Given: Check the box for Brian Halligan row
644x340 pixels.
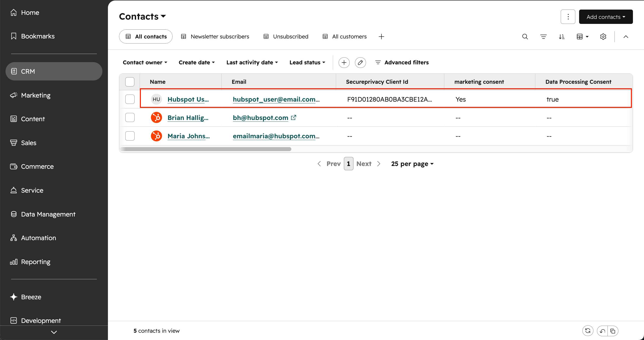Looking at the screenshot, I should (130, 117).
